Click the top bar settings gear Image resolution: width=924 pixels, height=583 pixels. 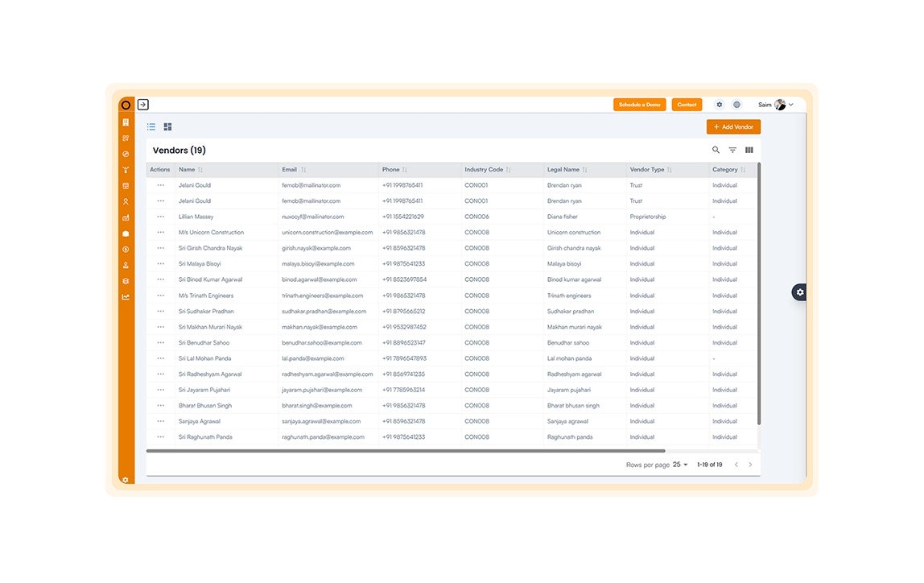(x=720, y=105)
